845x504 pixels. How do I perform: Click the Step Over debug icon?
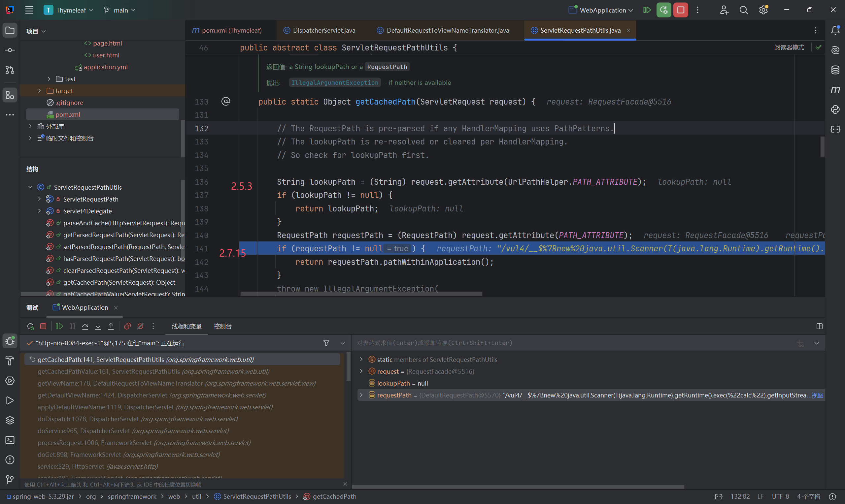[x=85, y=326]
